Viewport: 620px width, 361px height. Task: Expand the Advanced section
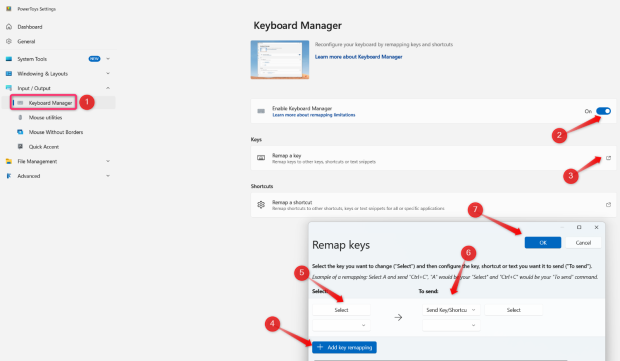pyautogui.click(x=108, y=176)
